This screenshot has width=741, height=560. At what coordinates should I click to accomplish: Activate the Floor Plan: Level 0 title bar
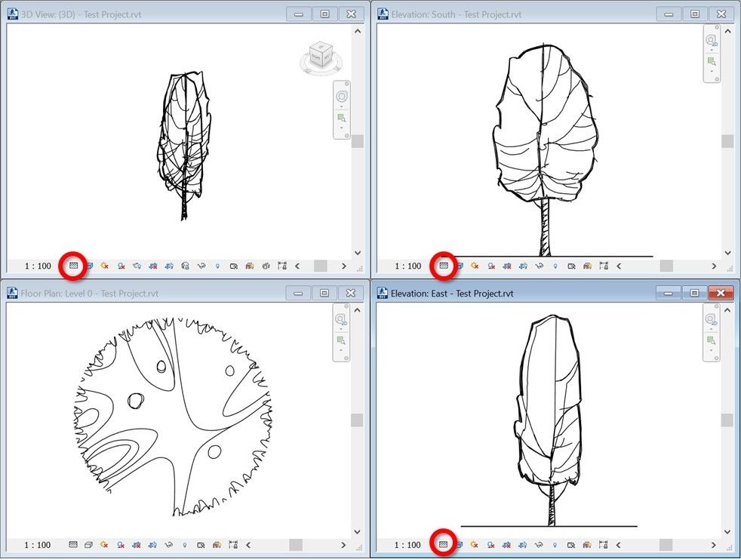(x=89, y=293)
